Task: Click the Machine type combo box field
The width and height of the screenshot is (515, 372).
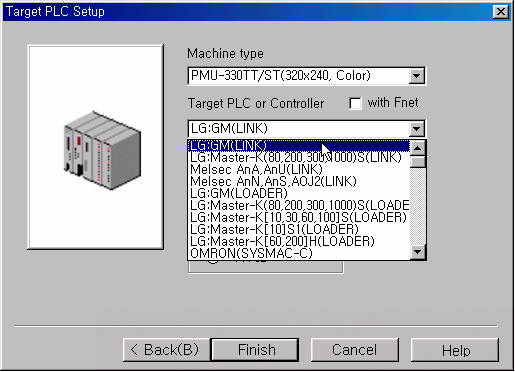Action: coord(307,76)
